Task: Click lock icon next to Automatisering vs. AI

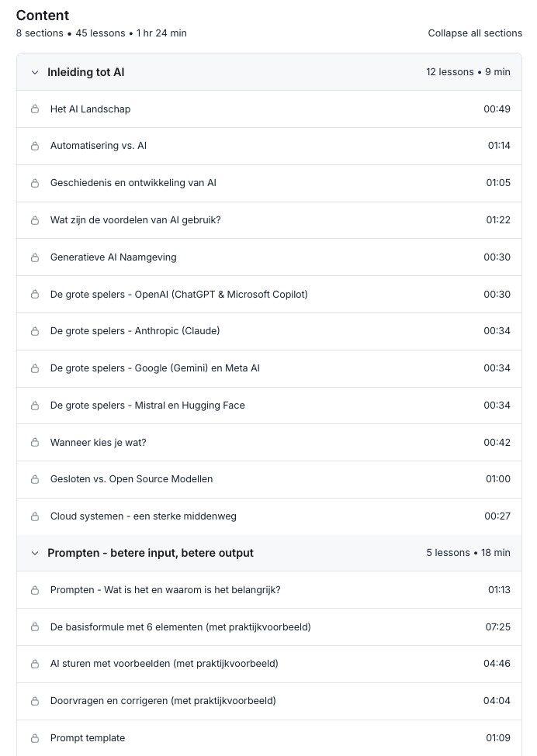Action: click(34, 147)
